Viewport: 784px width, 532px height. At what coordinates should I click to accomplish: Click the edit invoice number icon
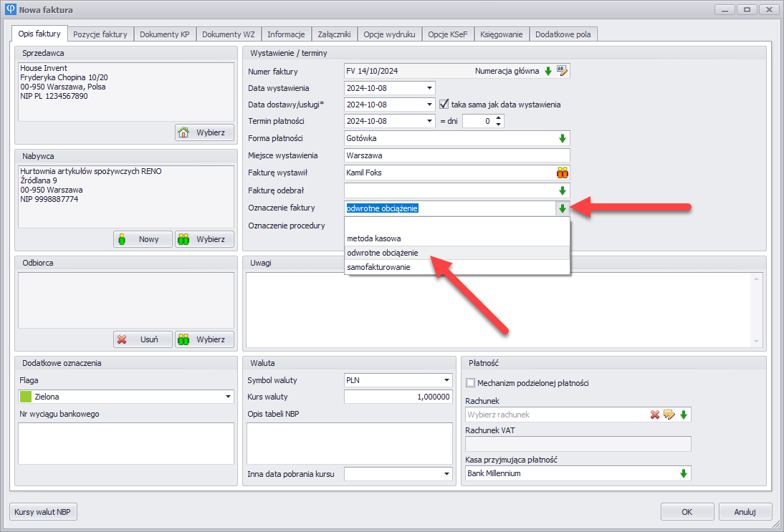click(x=562, y=71)
